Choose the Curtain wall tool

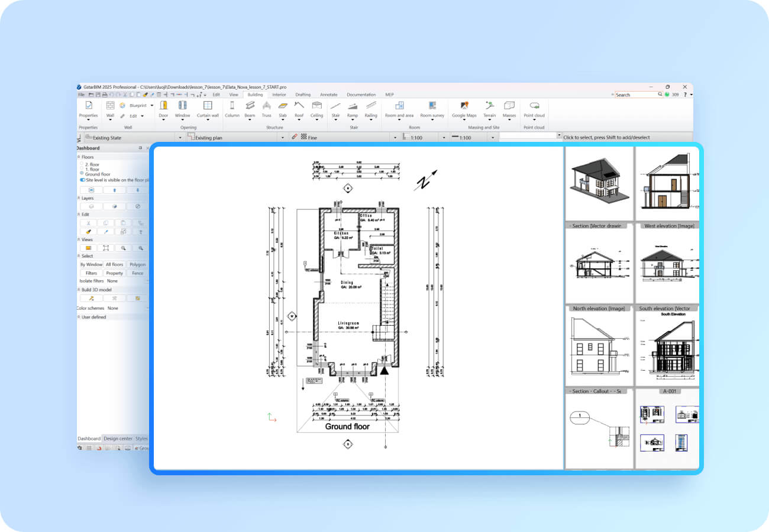208,106
